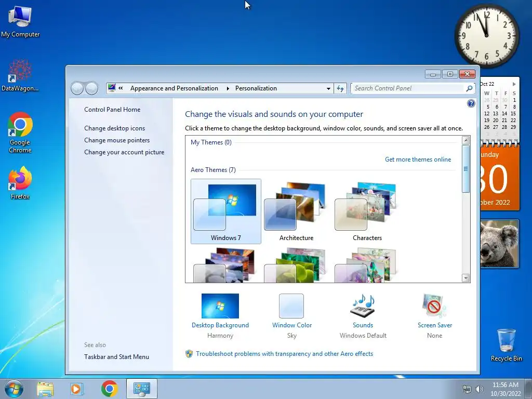Image resolution: width=532 pixels, height=399 pixels.
Task: Select the Personalization taskbar button
Action: (x=141, y=389)
